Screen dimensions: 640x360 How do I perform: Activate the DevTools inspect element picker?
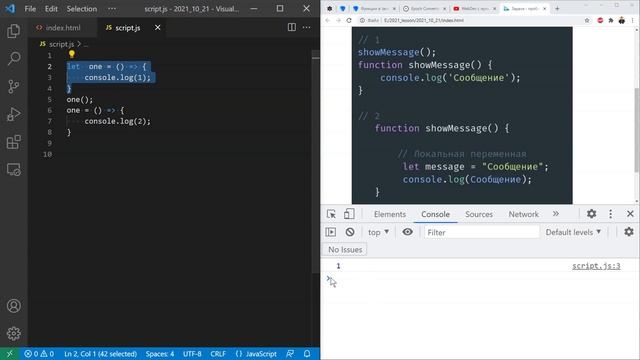coord(331,214)
